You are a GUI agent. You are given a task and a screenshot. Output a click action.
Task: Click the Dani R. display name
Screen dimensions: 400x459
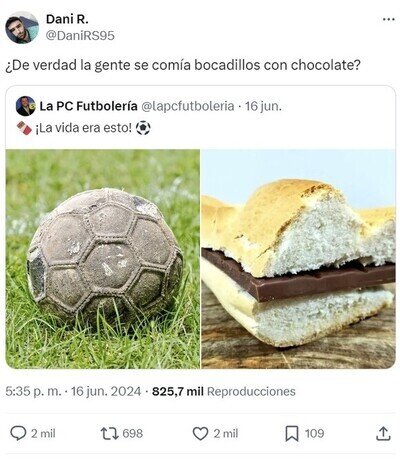click(x=67, y=19)
